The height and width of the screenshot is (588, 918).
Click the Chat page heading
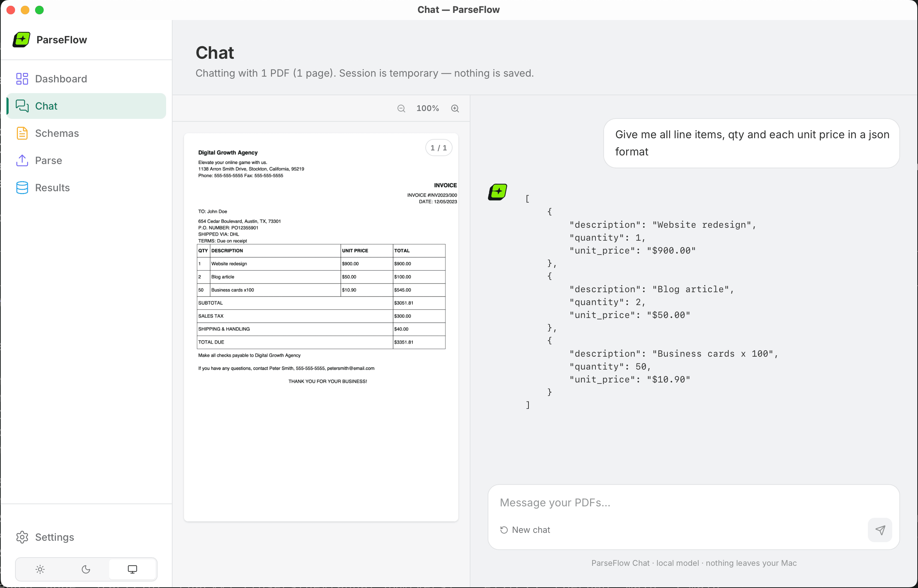click(x=215, y=53)
